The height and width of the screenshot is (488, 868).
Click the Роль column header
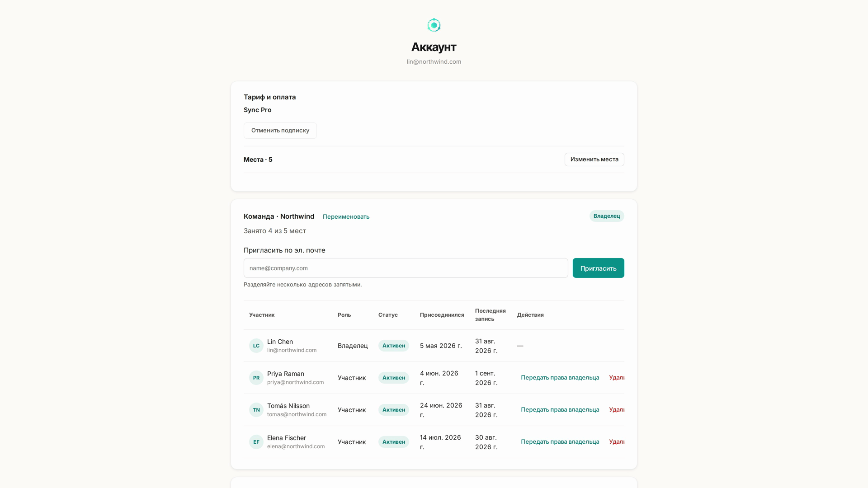(x=344, y=315)
